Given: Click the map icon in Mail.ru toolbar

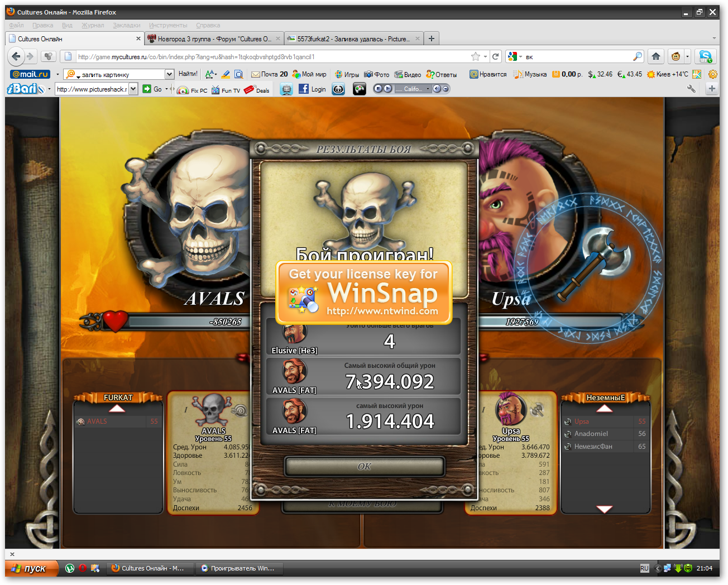Looking at the screenshot, I should point(697,74).
